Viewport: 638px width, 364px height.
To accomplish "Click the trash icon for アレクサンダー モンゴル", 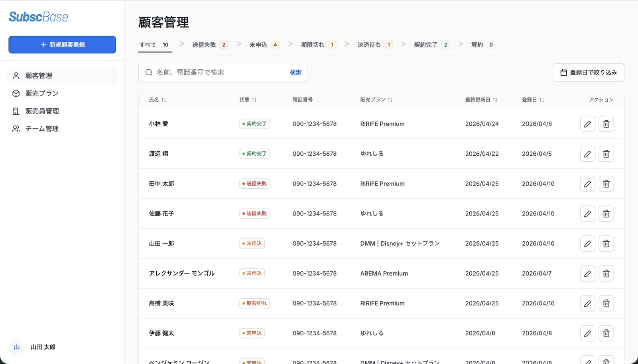I will click(x=606, y=273).
